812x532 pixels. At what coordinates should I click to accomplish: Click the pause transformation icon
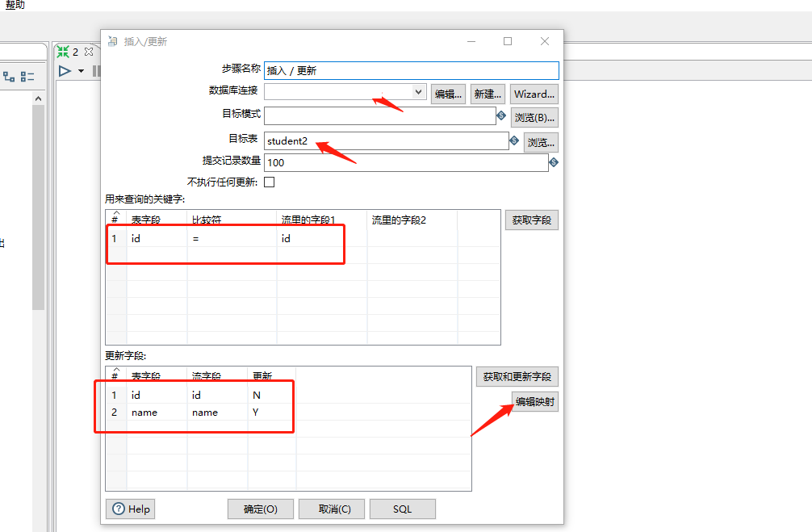(96, 71)
